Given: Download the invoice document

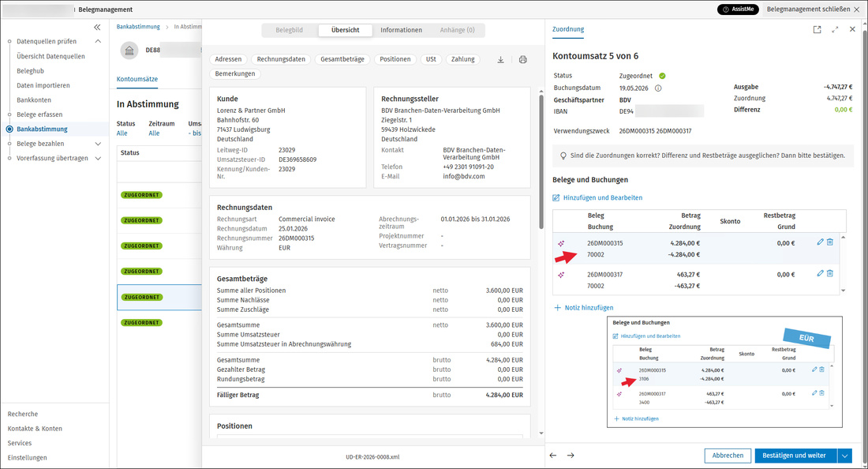Looking at the screenshot, I should [500, 59].
